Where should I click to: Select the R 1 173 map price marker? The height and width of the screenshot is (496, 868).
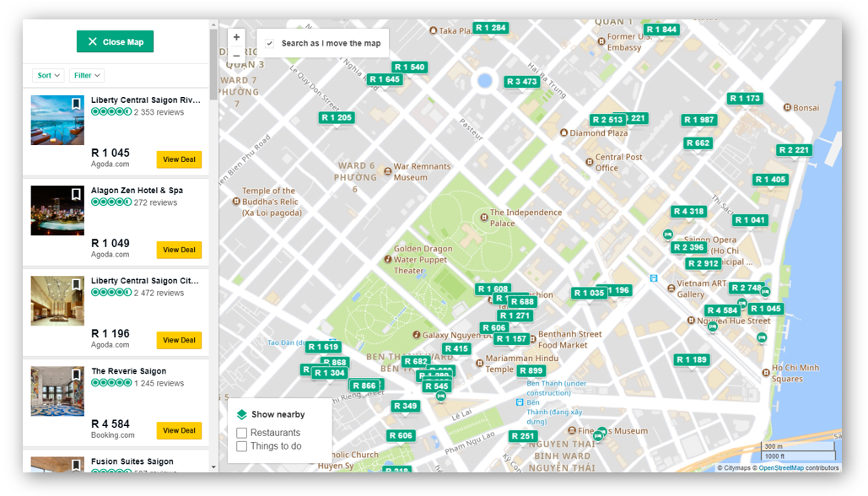click(745, 99)
